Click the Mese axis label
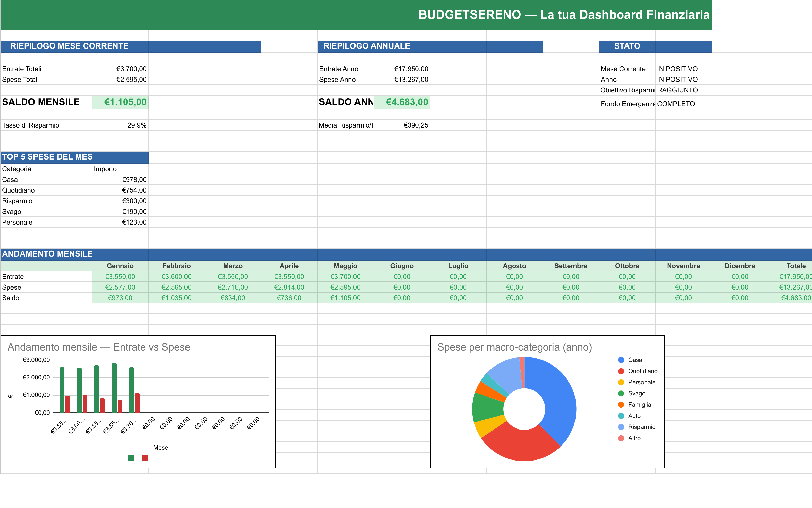Image resolution: width=812 pixels, height=508 pixels. click(160, 448)
